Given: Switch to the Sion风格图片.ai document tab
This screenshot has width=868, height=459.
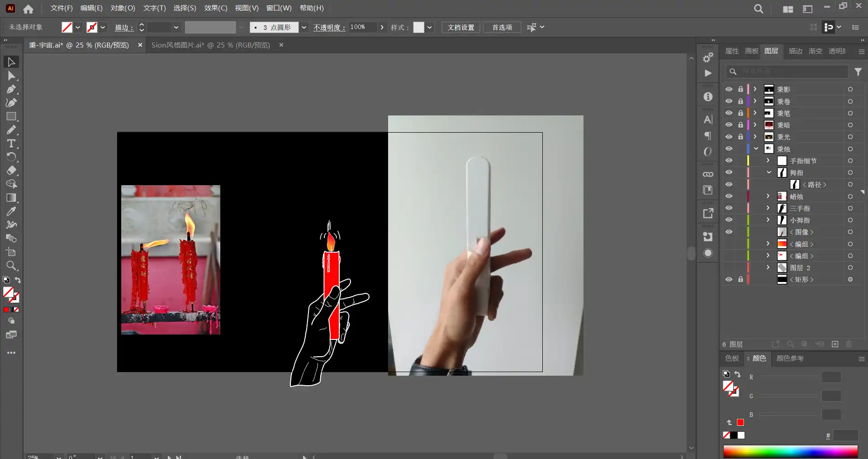Looking at the screenshot, I should 210,45.
